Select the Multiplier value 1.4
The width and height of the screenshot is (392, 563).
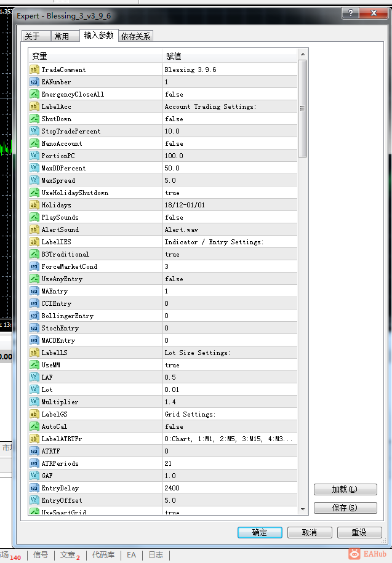pyautogui.click(x=170, y=402)
